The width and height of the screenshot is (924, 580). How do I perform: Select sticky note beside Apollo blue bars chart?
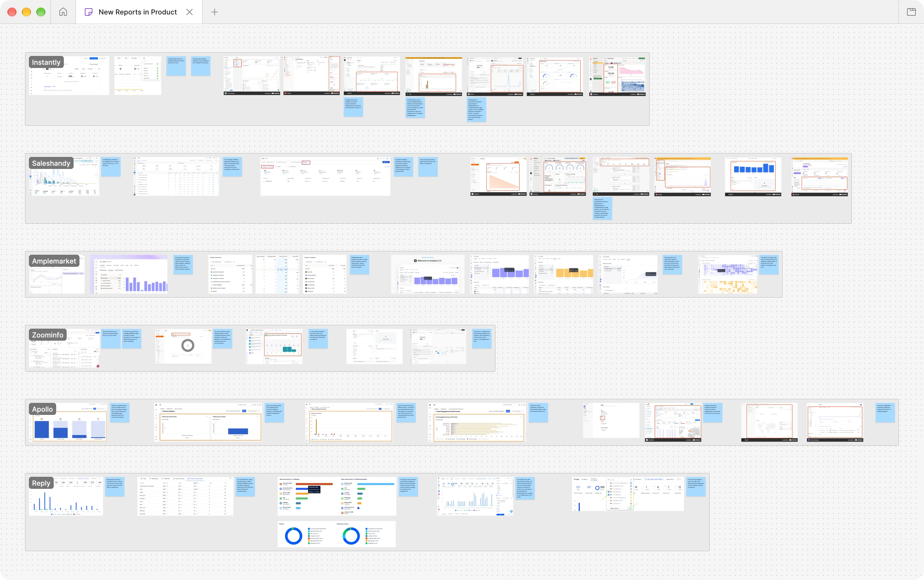pyautogui.click(x=119, y=413)
